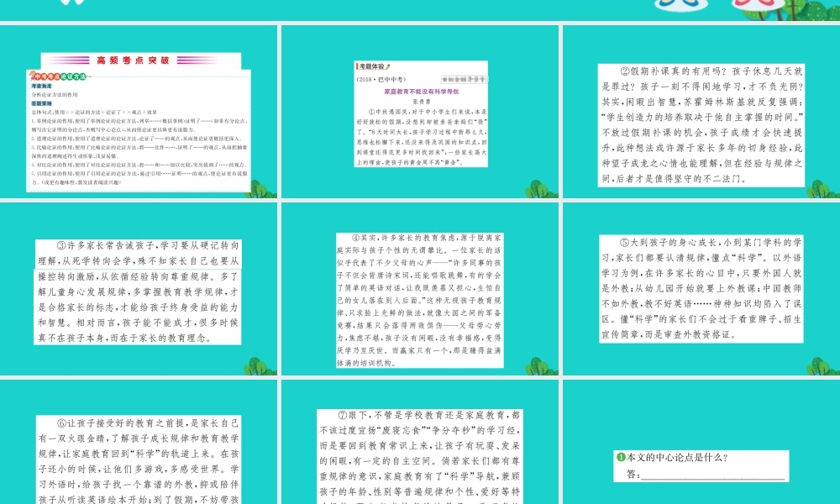Viewport: 840px width, 504px height.
Task: Click the 考题体验 label with pencil icon
Action: coord(374,67)
